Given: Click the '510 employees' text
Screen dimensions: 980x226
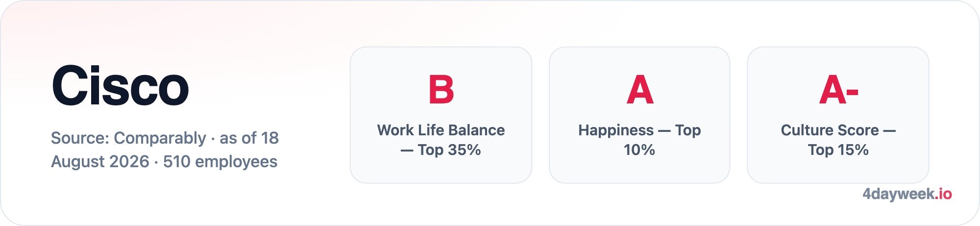Looking at the screenshot, I should (220, 162).
